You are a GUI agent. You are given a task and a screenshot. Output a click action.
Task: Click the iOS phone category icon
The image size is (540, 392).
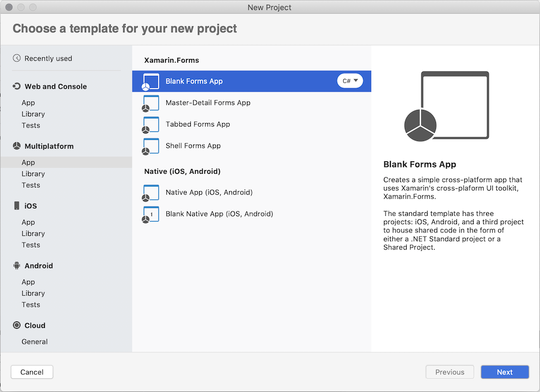17,206
